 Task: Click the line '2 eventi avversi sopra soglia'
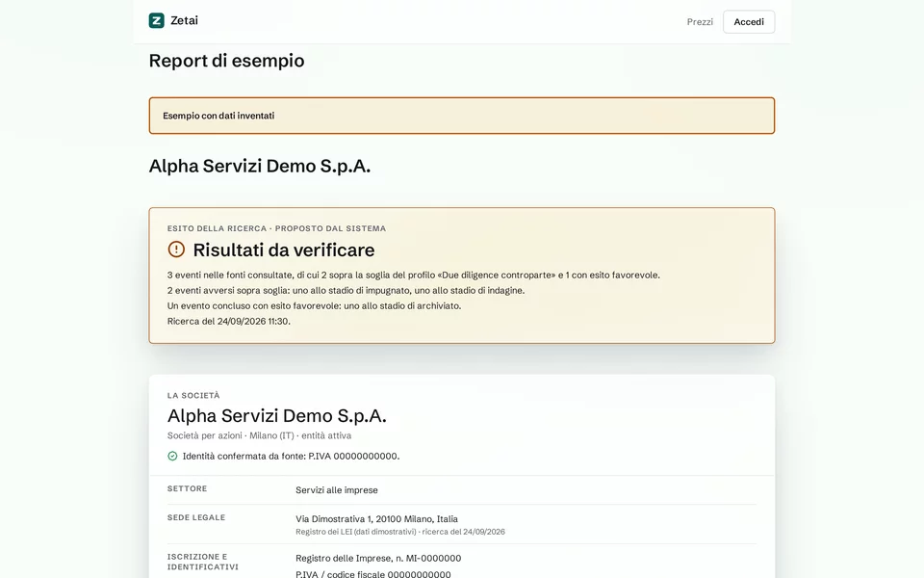pyautogui.click(x=346, y=290)
